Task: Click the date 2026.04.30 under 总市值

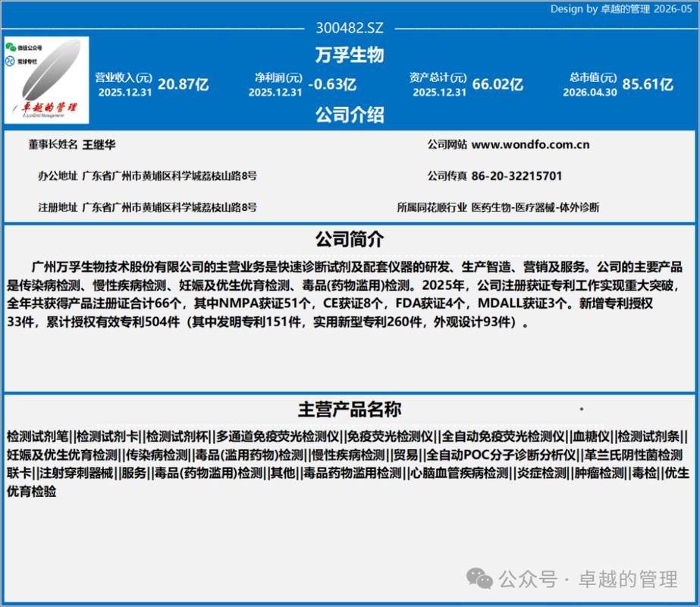Action: [590, 93]
